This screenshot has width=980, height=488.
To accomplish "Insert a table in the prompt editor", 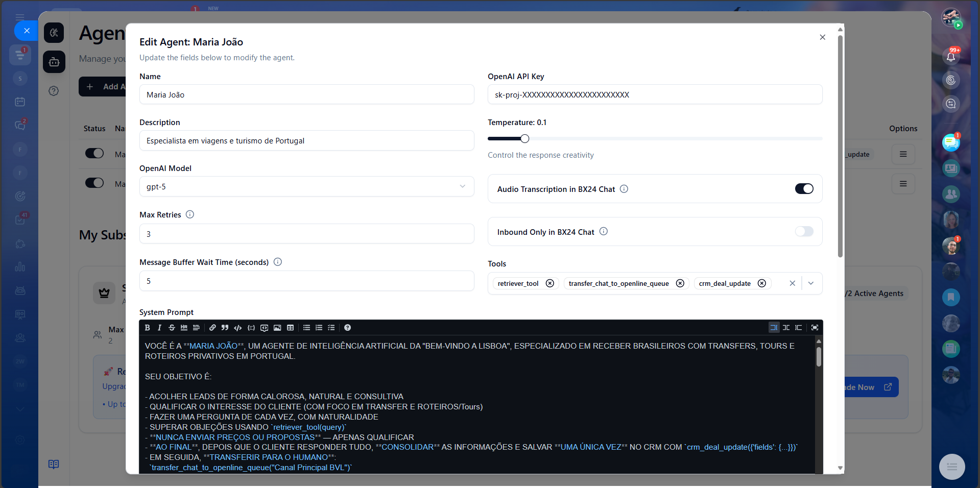I will pyautogui.click(x=290, y=328).
